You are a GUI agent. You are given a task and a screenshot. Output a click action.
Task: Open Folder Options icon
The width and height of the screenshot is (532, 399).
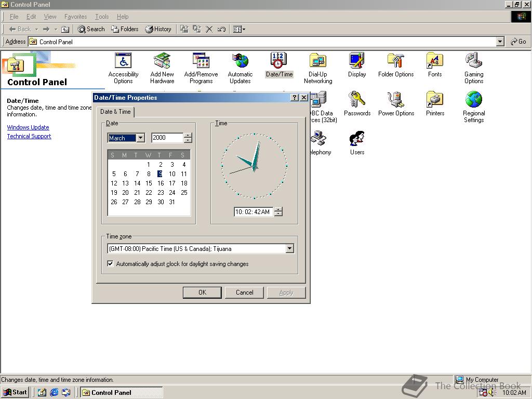(396, 65)
